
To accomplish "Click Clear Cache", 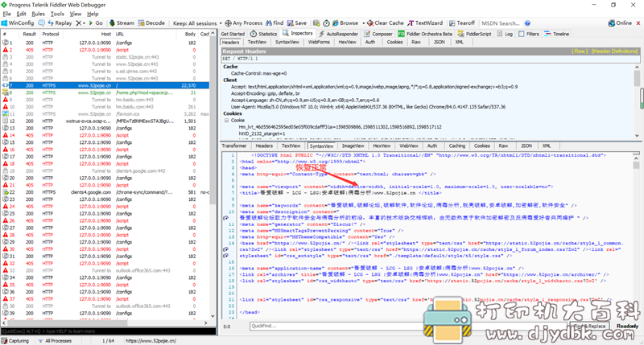I will click(385, 23).
